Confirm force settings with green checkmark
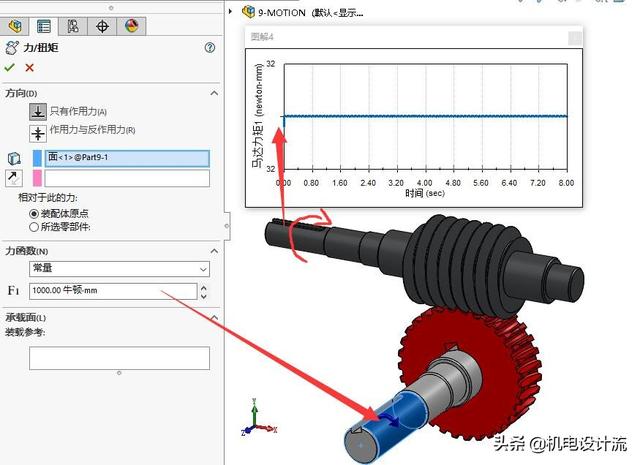The image size is (640, 465). pyautogui.click(x=9, y=67)
